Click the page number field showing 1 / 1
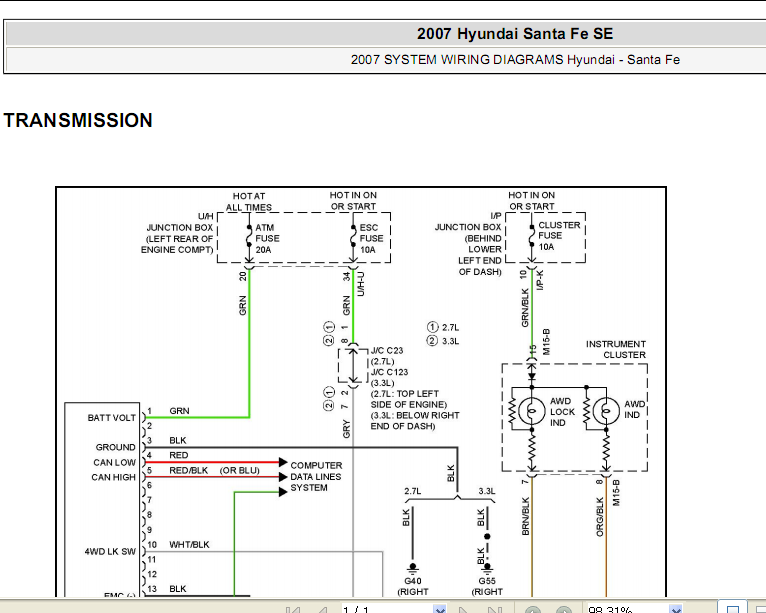This screenshot has height=613, width=766. tap(387, 609)
